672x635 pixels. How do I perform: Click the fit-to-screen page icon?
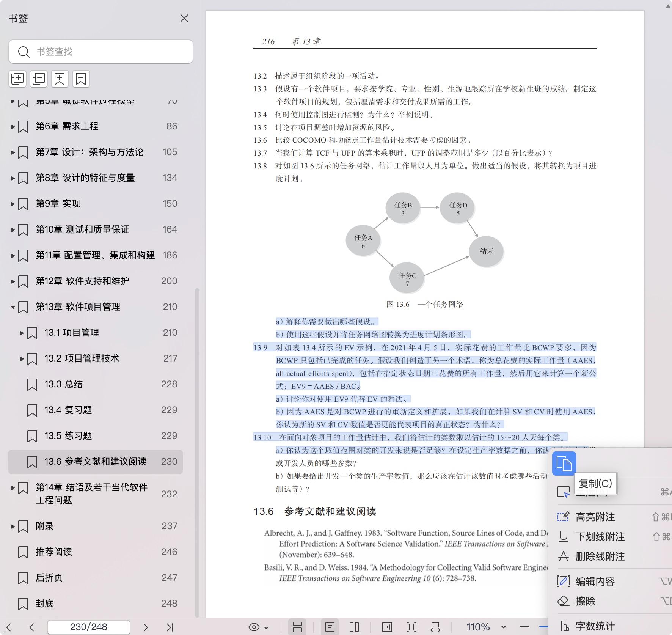(x=412, y=627)
